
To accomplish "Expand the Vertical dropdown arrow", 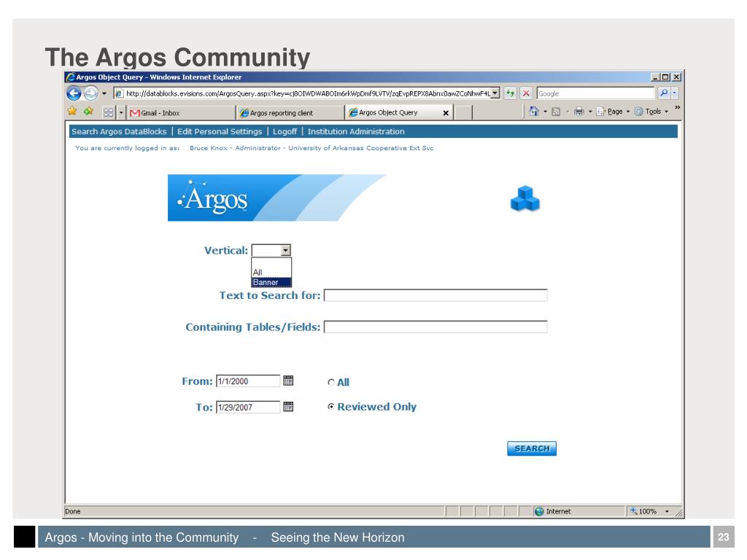I will (x=286, y=251).
